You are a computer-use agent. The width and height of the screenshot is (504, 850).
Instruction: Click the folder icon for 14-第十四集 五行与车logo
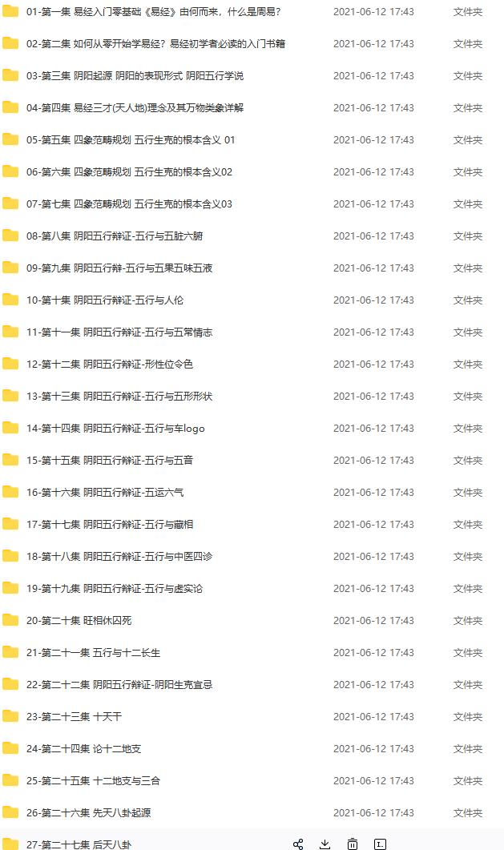click(10, 428)
